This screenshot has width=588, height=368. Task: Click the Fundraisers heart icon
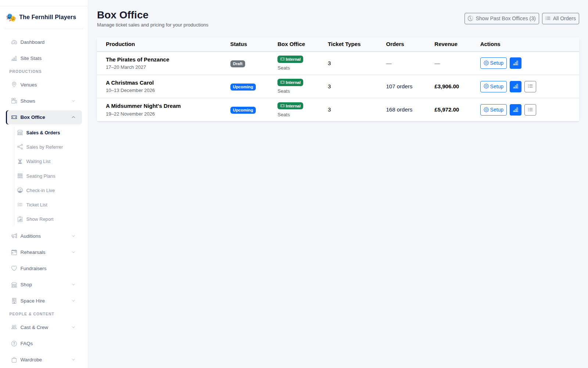coord(14,269)
